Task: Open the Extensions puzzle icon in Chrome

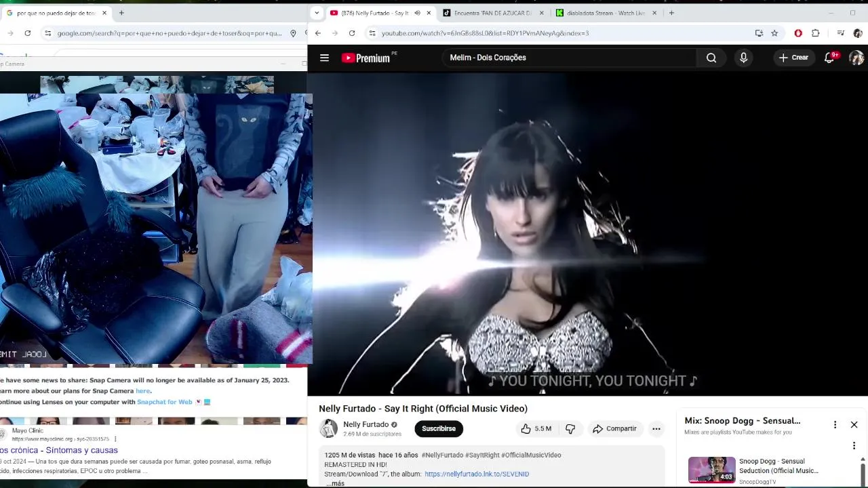Action: [815, 33]
